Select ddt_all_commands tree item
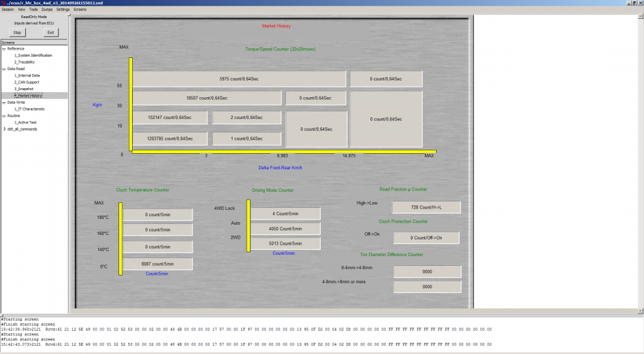The image size is (644, 354). (22, 129)
